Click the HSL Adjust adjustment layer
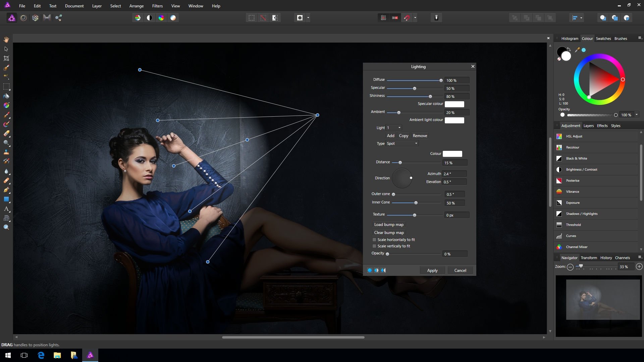The height and width of the screenshot is (362, 644). pyautogui.click(x=574, y=136)
